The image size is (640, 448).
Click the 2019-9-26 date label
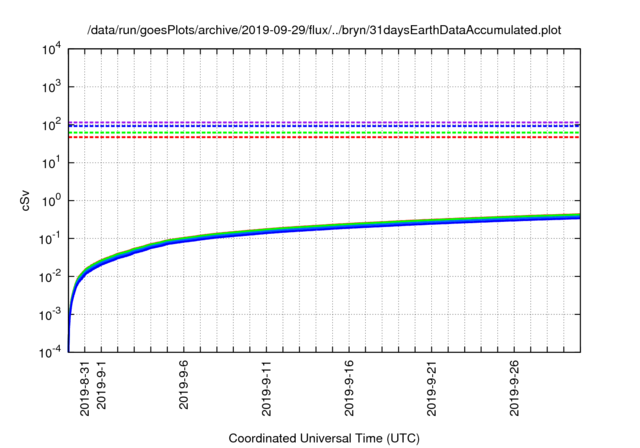(514, 388)
